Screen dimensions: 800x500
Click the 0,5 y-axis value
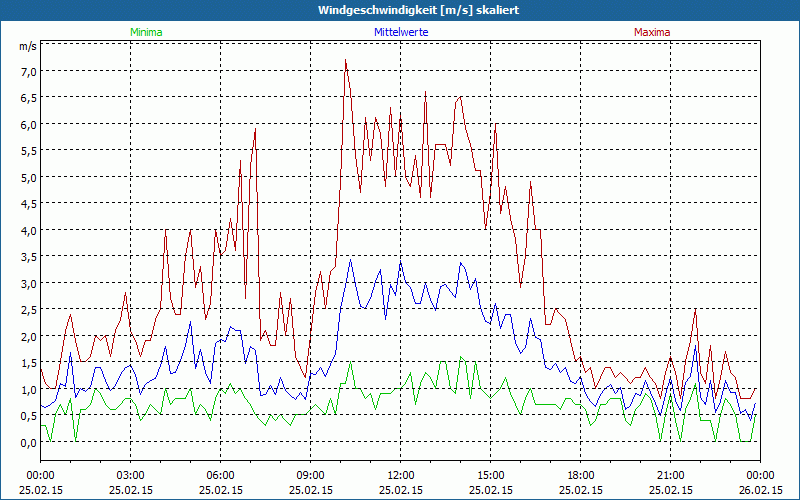tap(28, 416)
